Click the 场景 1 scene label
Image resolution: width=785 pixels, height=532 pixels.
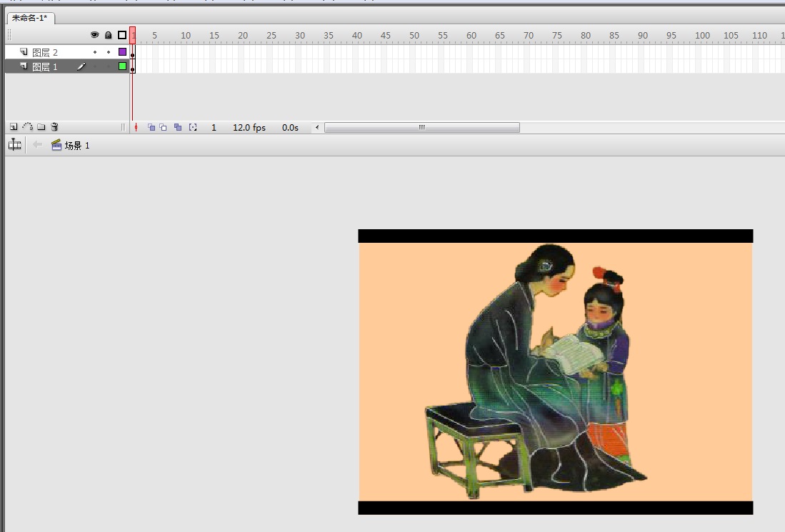pos(77,146)
